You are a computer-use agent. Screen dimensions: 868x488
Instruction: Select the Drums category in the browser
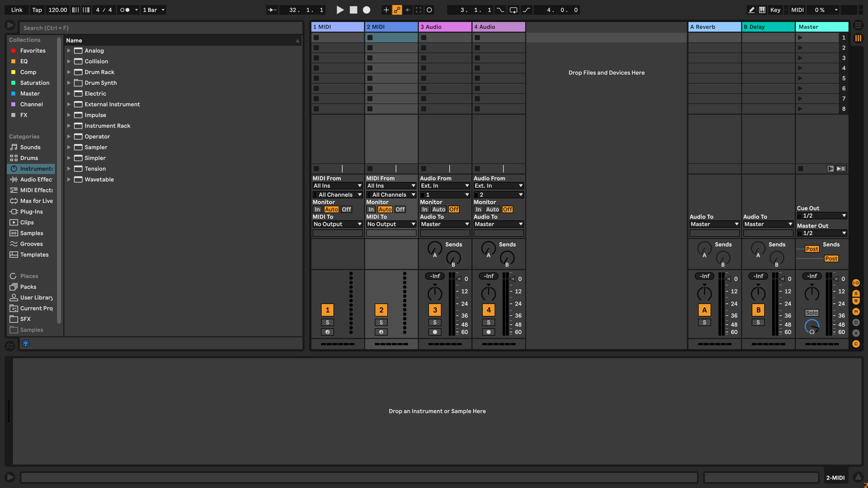coord(31,158)
